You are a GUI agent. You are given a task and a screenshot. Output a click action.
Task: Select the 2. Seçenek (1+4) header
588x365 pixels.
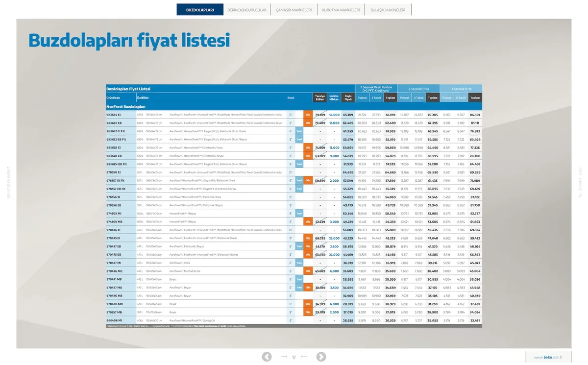[418, 89]
